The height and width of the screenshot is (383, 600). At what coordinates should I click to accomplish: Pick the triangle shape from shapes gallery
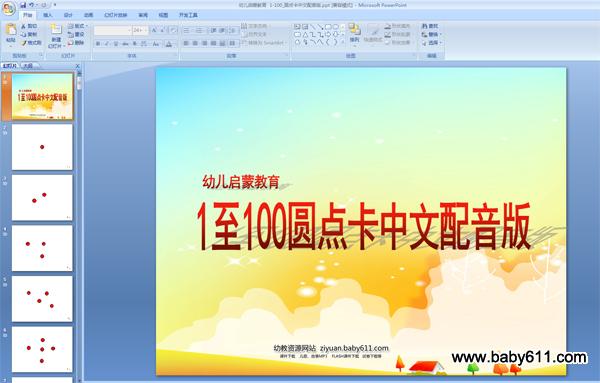[x=305, y=34]
